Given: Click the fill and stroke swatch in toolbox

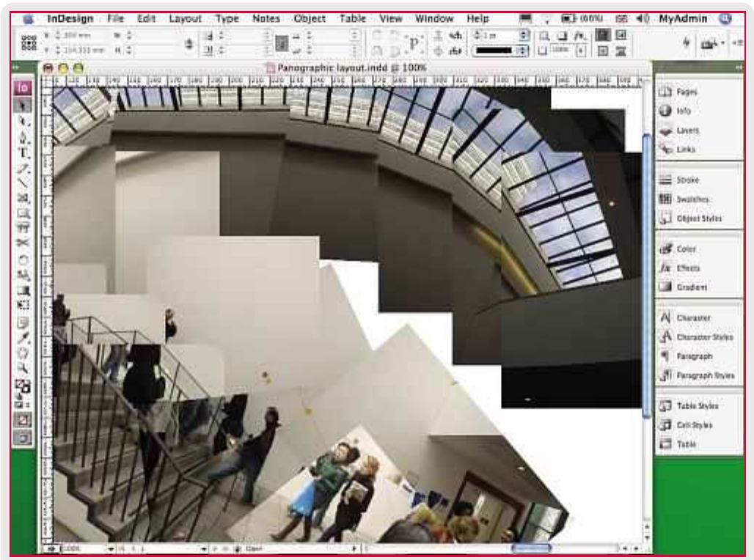Looking at the screenshot, I should (x=23, y=386).
